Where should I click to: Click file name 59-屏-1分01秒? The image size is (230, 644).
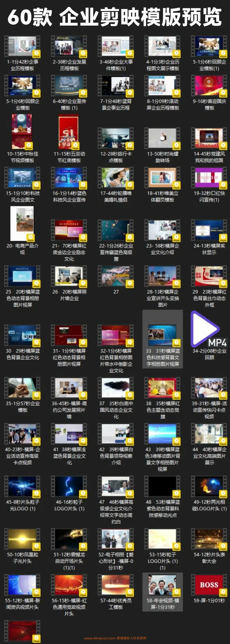209,600
